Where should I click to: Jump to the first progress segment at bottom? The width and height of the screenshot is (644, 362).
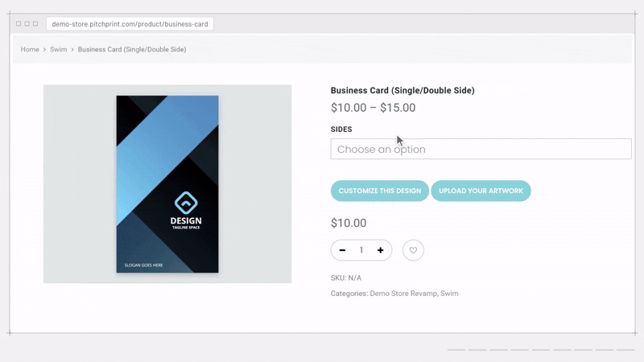click(456, 350)
